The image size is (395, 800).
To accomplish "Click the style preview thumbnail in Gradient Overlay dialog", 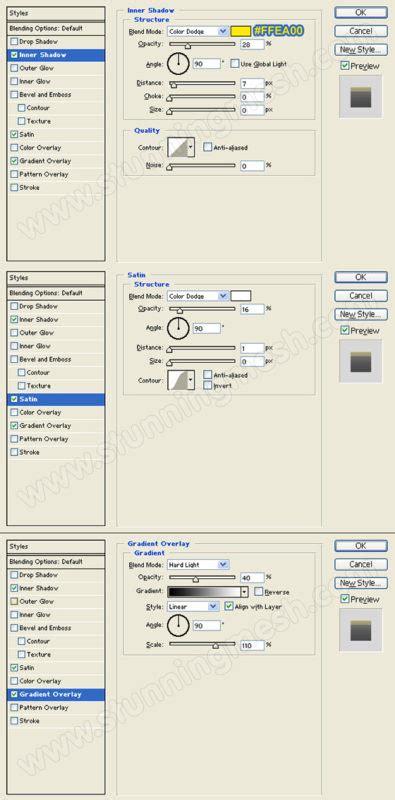I will (360, 630).
